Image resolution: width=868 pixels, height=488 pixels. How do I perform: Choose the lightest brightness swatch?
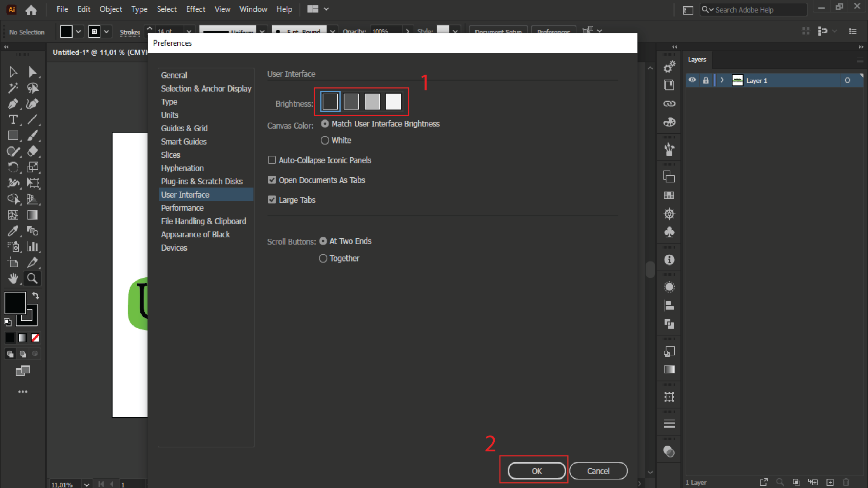(x=393, y=101)
